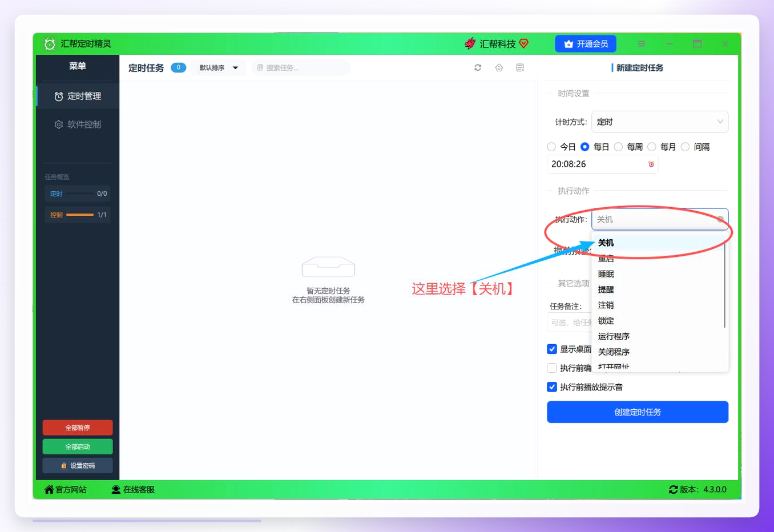This screenshot has height=532, width=774.
Task: Click the 新建定时任务 panel title
Action: [x=640, y=68]
